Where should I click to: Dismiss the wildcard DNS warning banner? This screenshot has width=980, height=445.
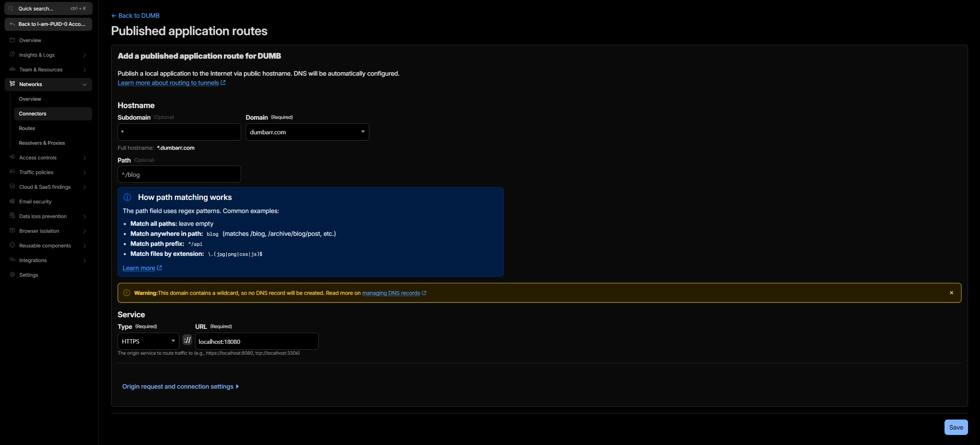coord(951,293)
